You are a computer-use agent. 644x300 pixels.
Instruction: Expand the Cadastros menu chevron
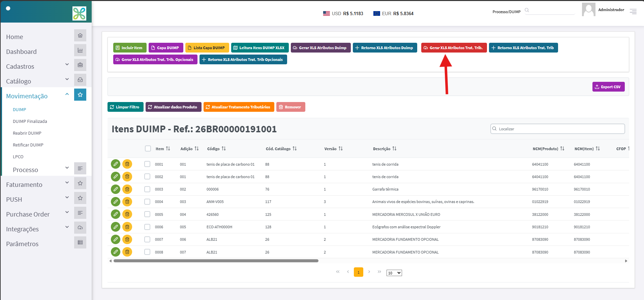[x=67, y=64]
